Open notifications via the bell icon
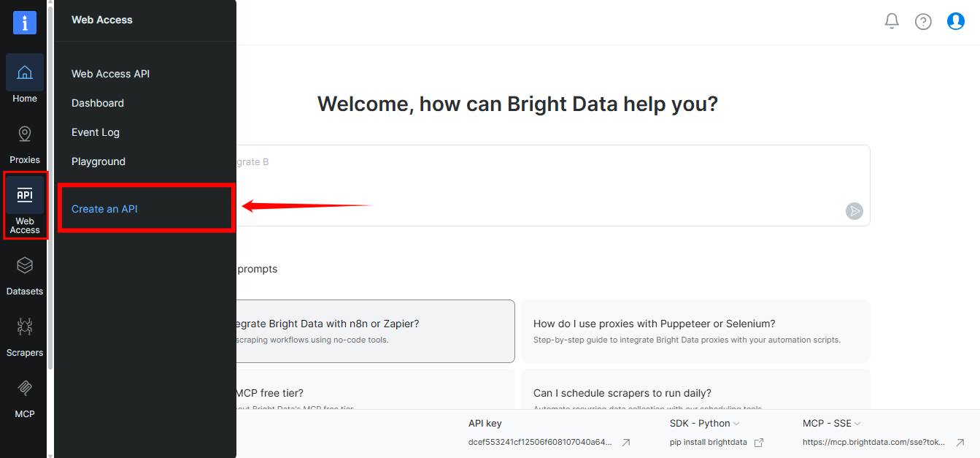The height and width of the screenshot is (458, 980). [x=891, y=21]
